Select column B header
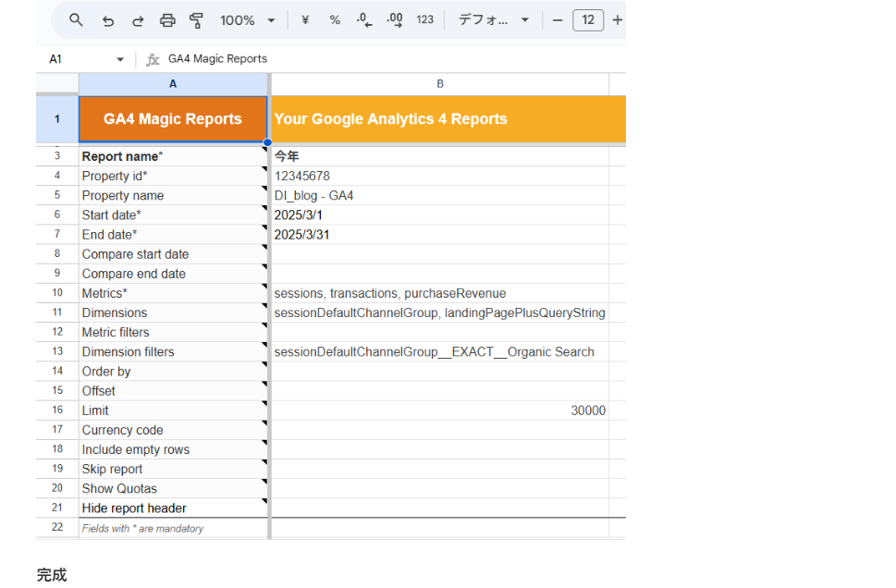This screenshot has height=588, width=896. [440, 84]
